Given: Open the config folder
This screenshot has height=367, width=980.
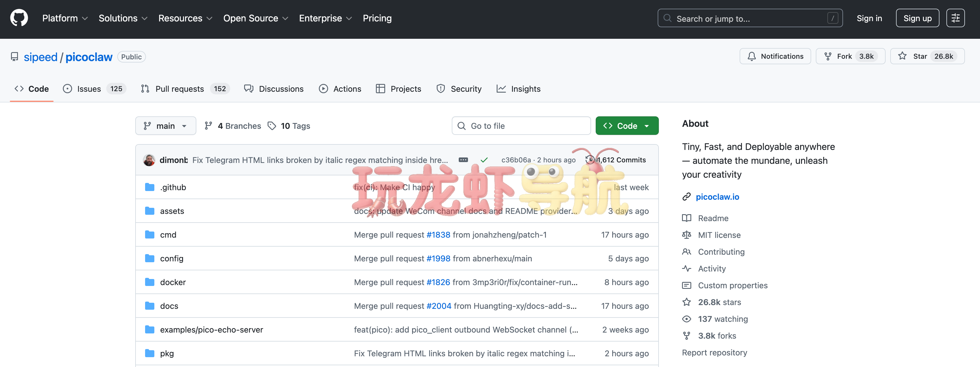Looking at the screenshot, I should point(171,259).
